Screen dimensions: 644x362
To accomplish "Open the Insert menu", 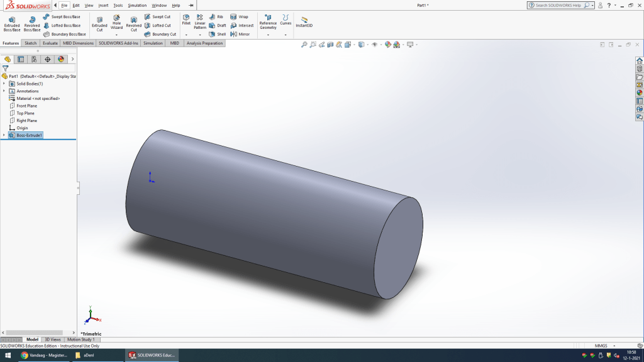I will 103,5.
